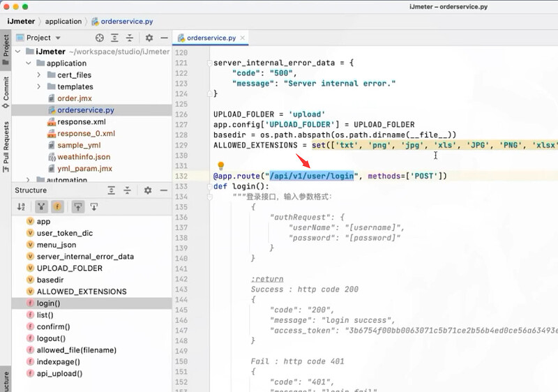Select response.xml in project tree
This screenshot has width=558, height=392.
(82, 122)
